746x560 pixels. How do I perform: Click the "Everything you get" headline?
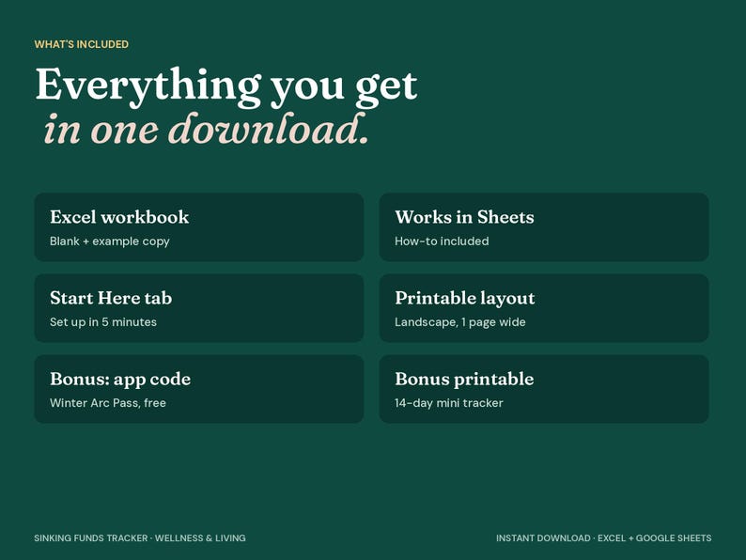tap(226, 86)
